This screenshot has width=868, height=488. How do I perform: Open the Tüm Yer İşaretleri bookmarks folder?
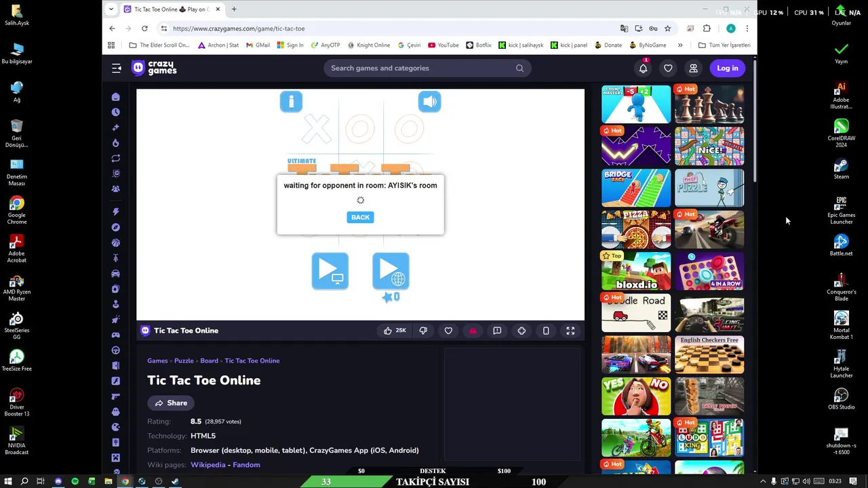(724, 45)
